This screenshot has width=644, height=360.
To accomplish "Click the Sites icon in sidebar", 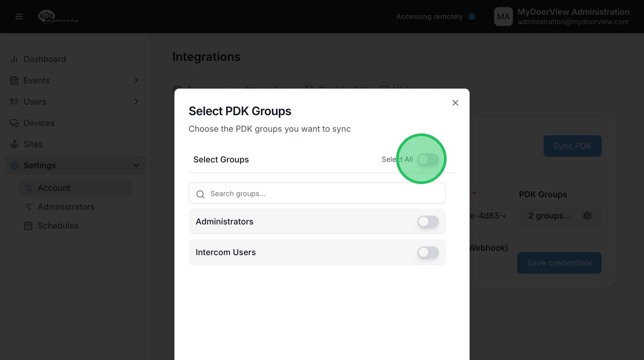I will tap(14, 144).
